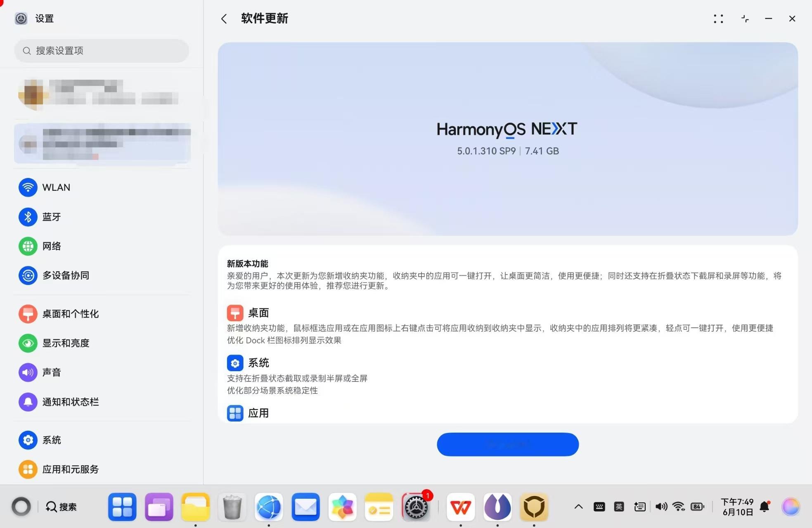The width and height of the screenshot is (812, 528).
Task: Open the yellow notes app on dock
Action: 379,507
